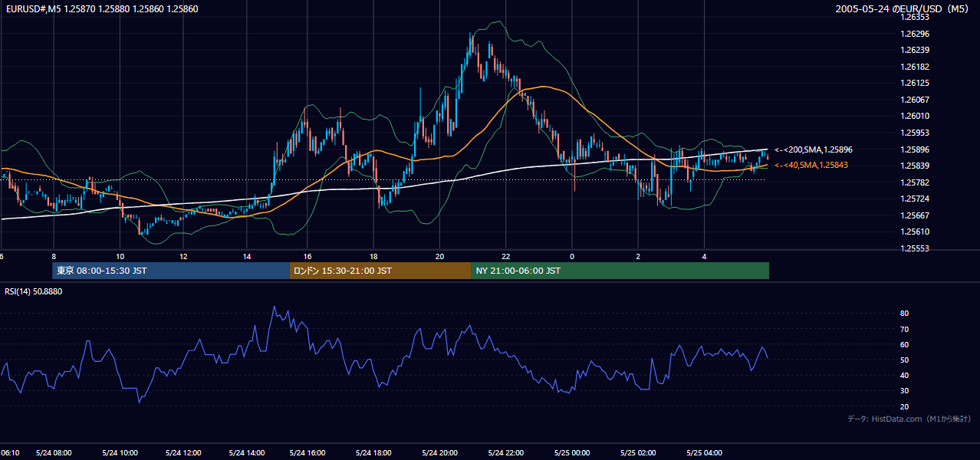Click the 5/25 00:00 time label
Image resolution: width=980 pixels, height=460 pixels.
point(574,453)
